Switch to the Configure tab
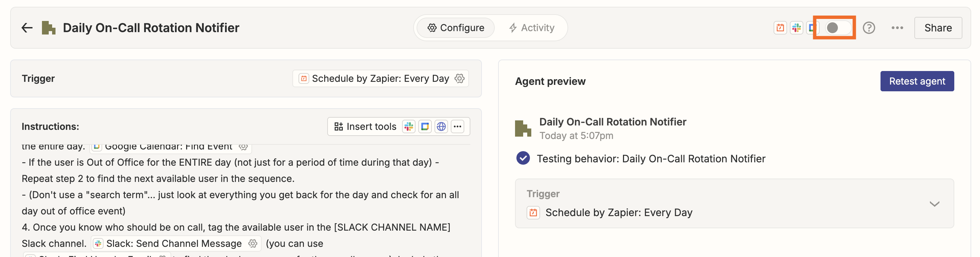This screenshot has height=257, width=980. (x=456, y=28)
